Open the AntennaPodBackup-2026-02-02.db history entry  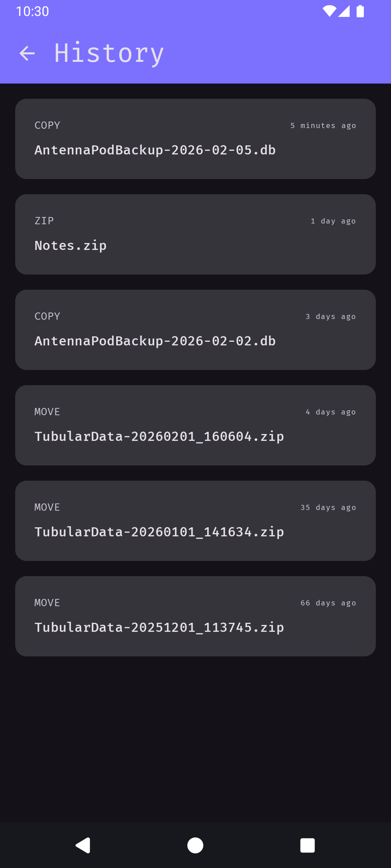(x=195, y=330)
